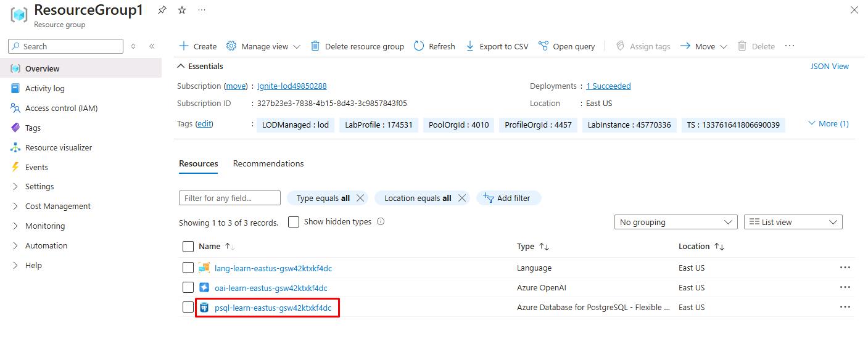Sort by the Type column
This screenshot has width=868, height=344.
pos(533,246)
